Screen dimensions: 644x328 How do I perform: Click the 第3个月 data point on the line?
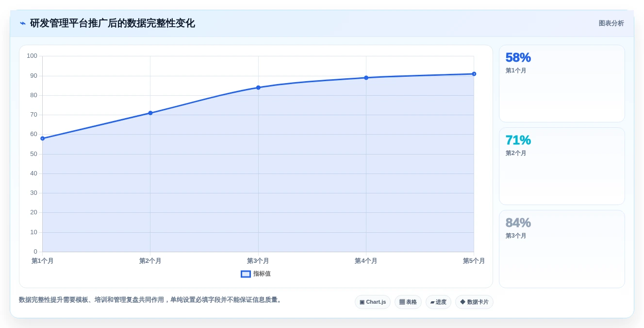click(258, 87)
